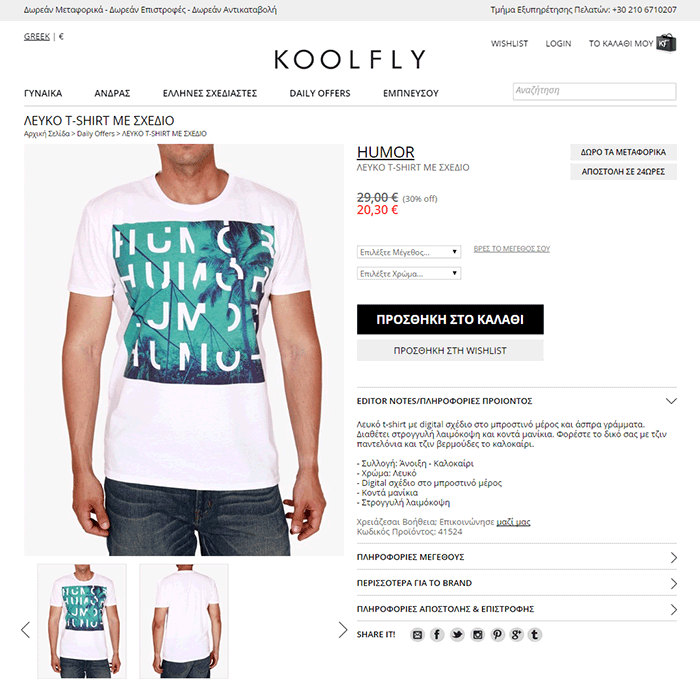This screenshot has height=700, width=700.
Task: Open the DAILY OFFERS menu
Action: pyautogui.click(x=320, y=93)
